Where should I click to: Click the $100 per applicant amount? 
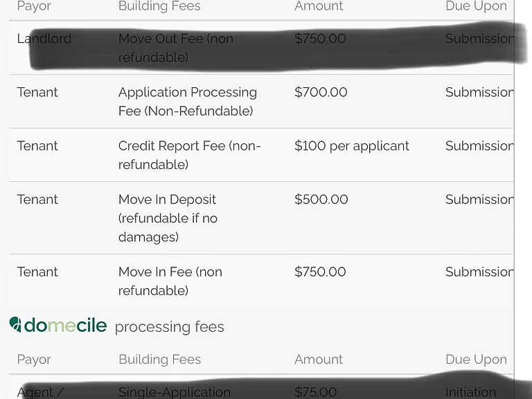point(351,146)
